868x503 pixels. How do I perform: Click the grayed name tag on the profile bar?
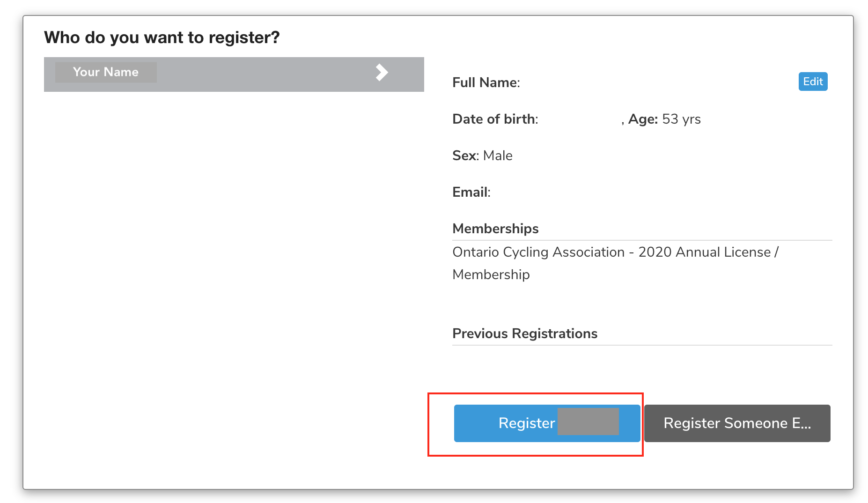click(106, 72)
